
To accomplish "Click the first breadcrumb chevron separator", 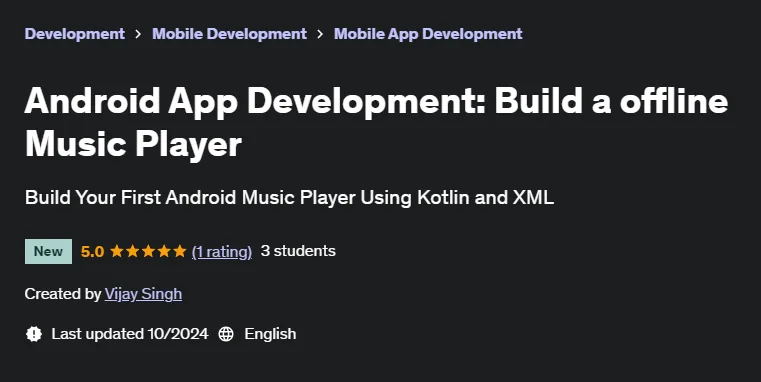I will [138, 34].
